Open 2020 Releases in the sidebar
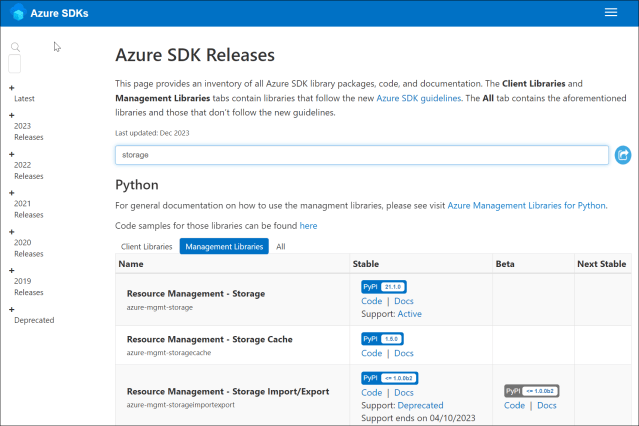This screenshot has width=639, height=426. pyautogui.click(x=29, y=248)
